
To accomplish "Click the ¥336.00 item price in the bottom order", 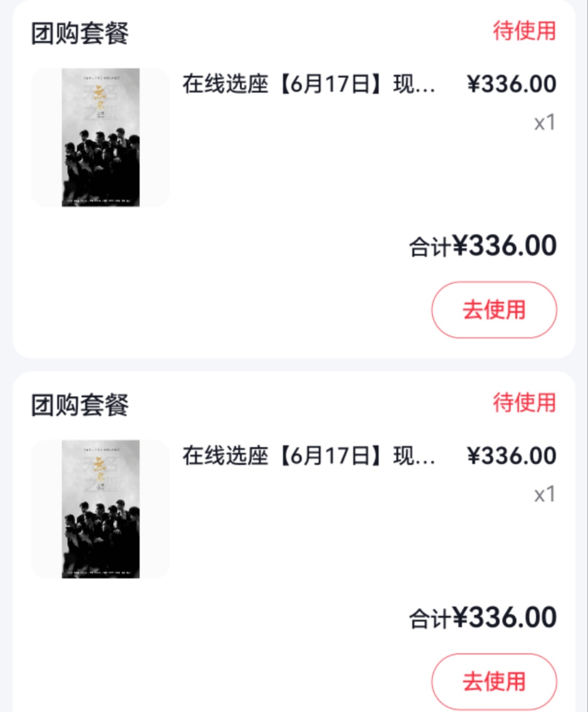I will (511, 456).
